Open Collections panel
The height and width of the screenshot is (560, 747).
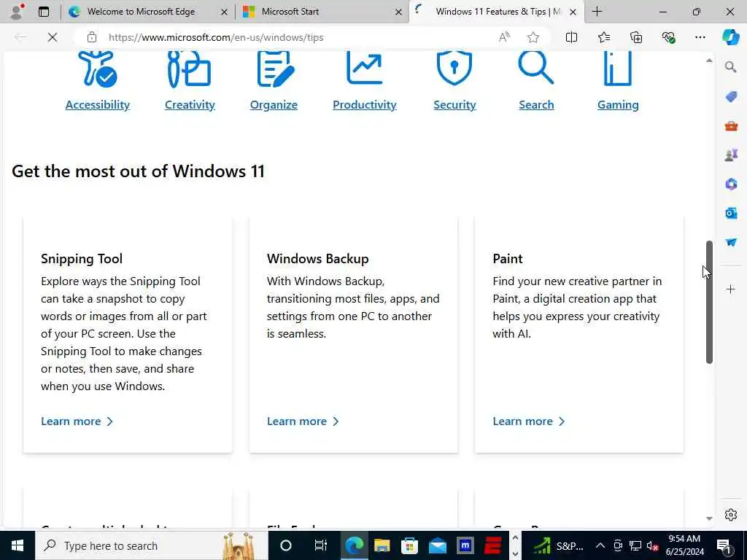click(636, 37)
